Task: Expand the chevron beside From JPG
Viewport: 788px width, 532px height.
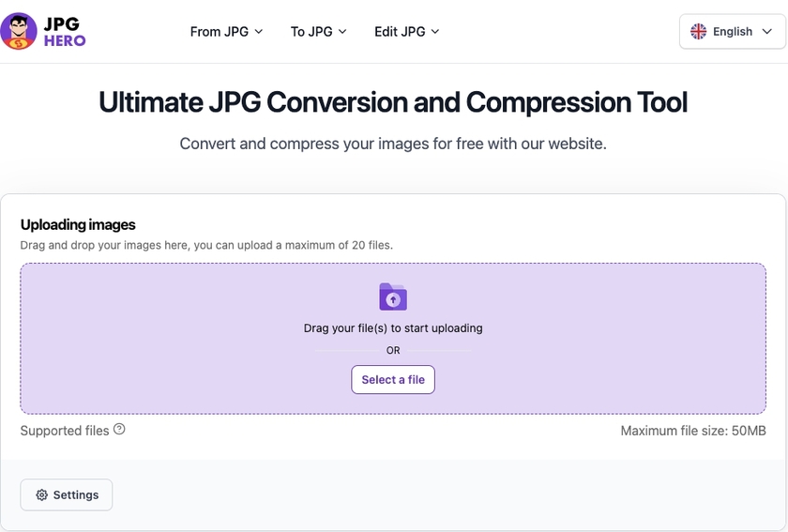Action: tap(259, 32)
